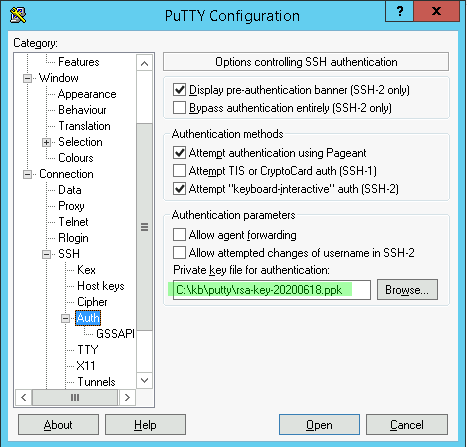Select the Selection category label

tap(80, 142)
